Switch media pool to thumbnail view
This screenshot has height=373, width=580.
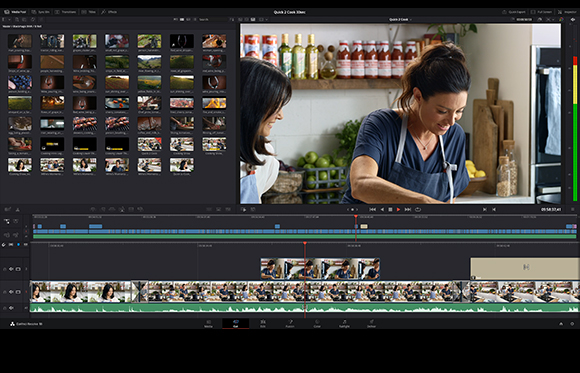click(x=182, y=19)
